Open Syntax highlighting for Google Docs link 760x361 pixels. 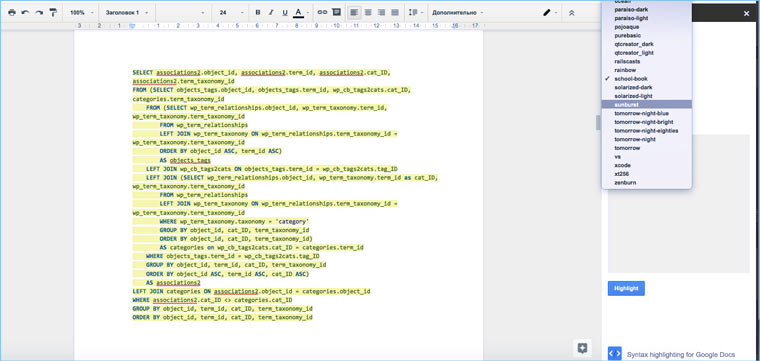(x=681, y=355)
